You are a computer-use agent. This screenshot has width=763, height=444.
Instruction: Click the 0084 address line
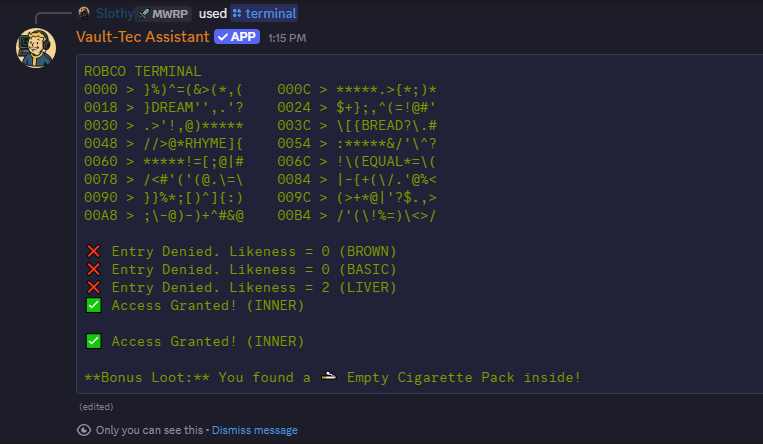[x=357, y=180]
